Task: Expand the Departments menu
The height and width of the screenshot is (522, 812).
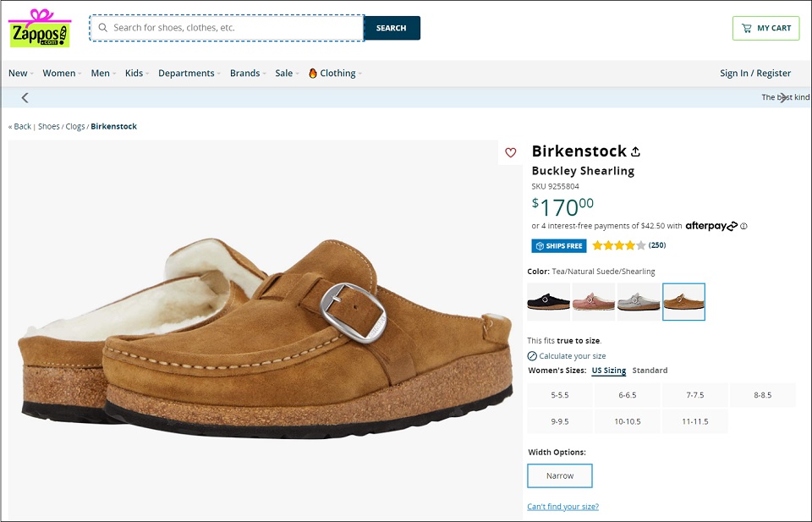Action: point(188,74)
